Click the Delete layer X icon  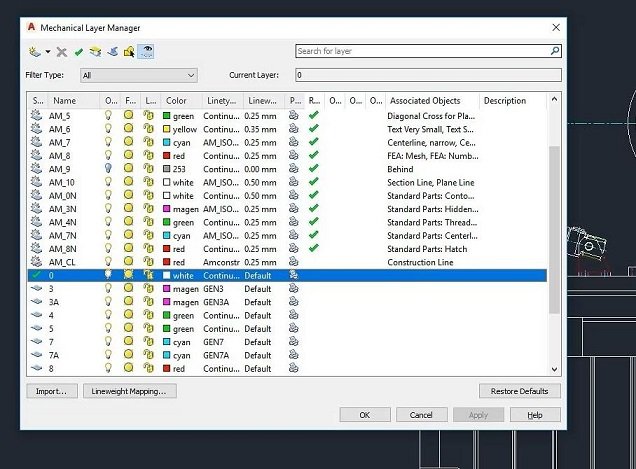point(62,52)
